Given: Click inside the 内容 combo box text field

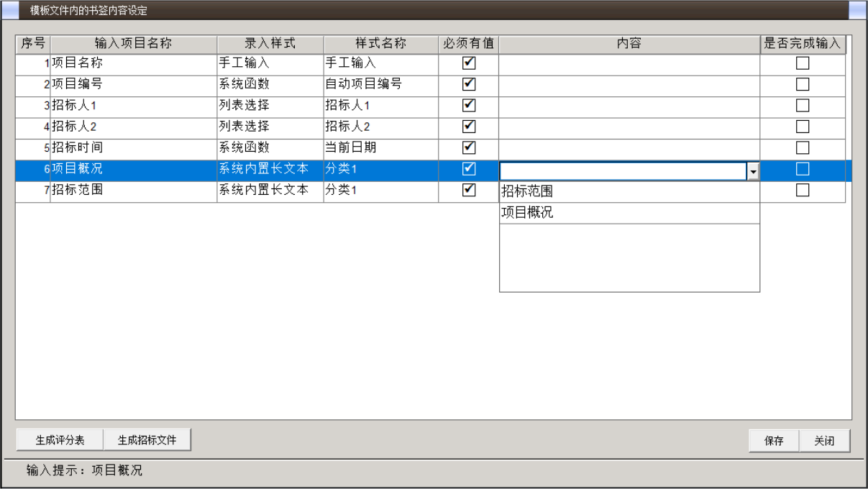Looking at the screenshot, I should pos(623,171).
